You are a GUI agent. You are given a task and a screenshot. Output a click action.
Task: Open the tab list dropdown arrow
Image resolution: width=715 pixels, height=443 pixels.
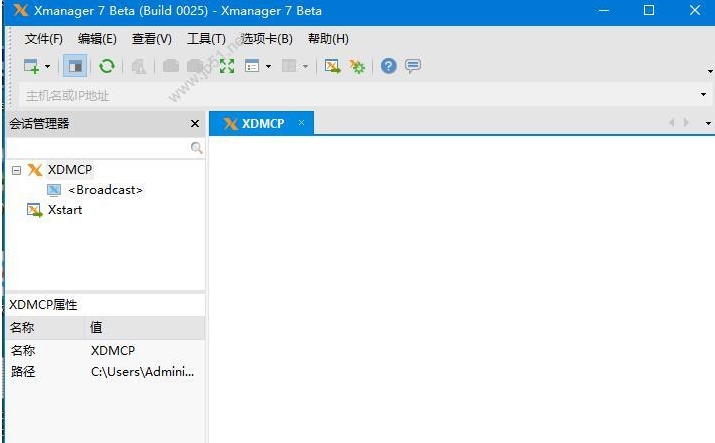[708, 124]
